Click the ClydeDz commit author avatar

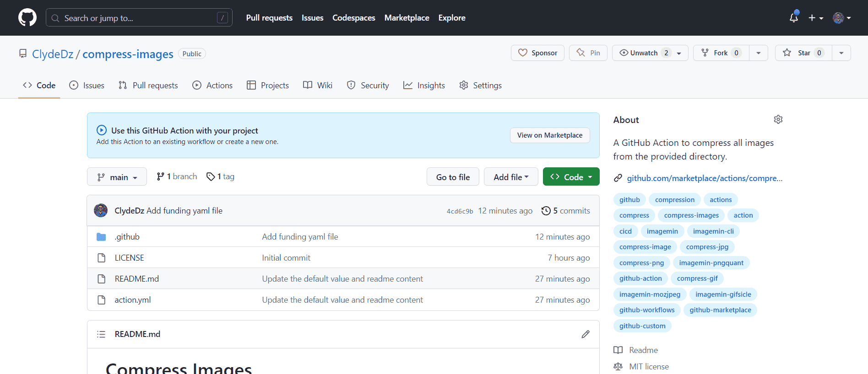pyautogui.click(x=101, y=211)
